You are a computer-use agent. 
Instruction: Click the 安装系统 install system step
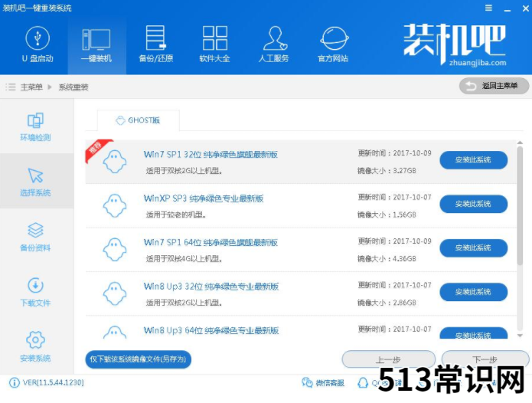coord(36,347)
